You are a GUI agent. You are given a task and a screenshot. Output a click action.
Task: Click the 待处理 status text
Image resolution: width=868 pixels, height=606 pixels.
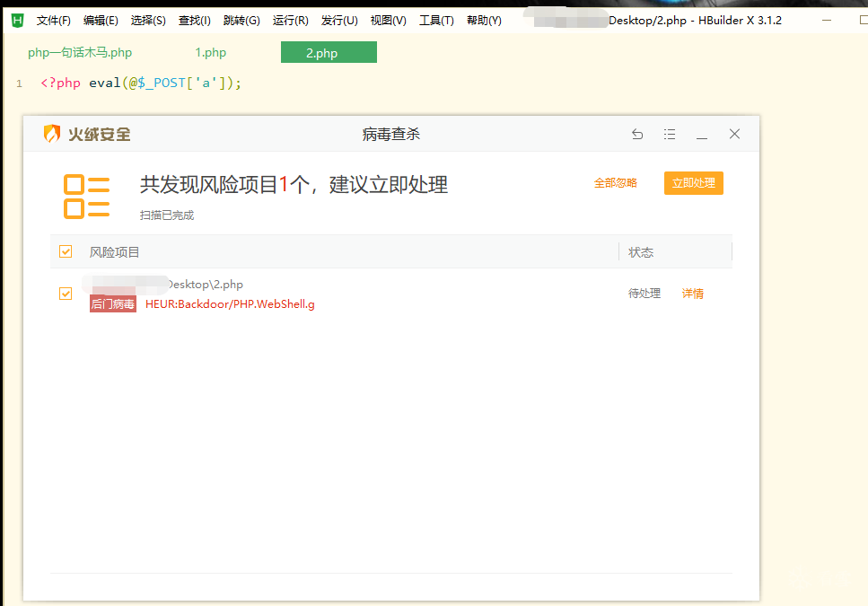[x=644, y=294]
